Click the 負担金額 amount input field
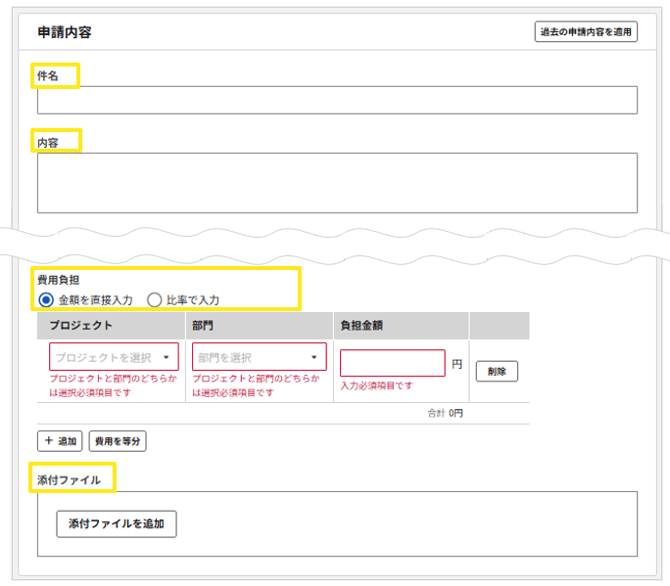670x586 pixels. click(x=393, y=363)
